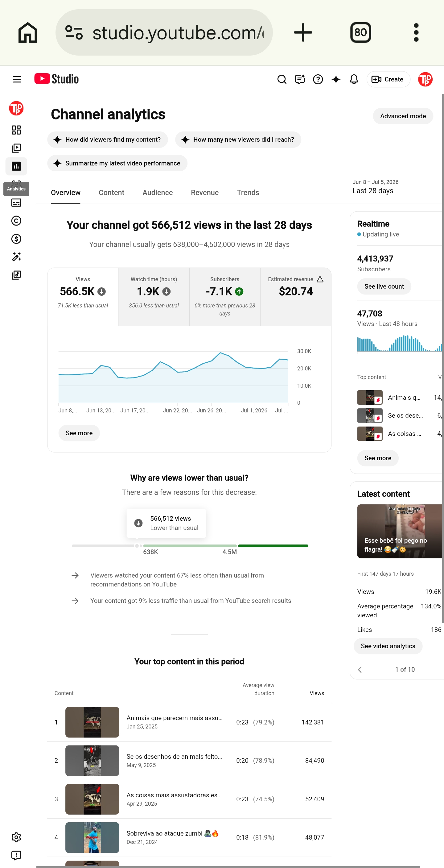Select the Subscribers metric card

click(x=225, y=297)
